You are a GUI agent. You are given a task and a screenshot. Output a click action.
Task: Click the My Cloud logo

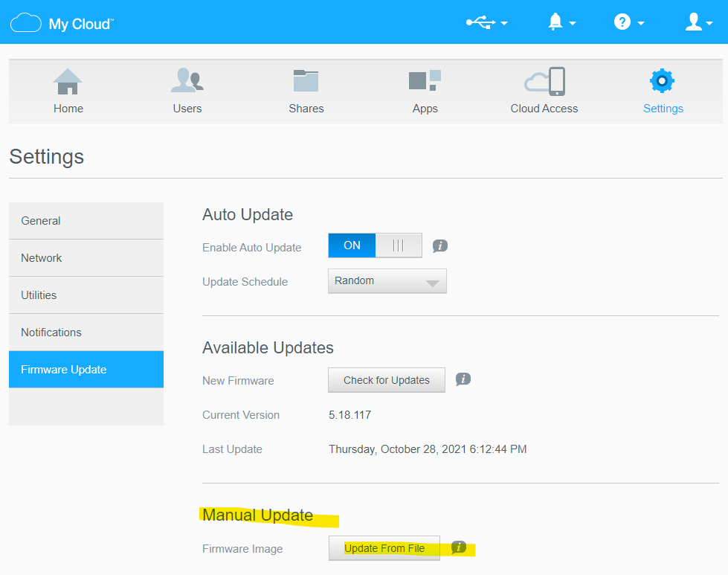pos(62,23)
